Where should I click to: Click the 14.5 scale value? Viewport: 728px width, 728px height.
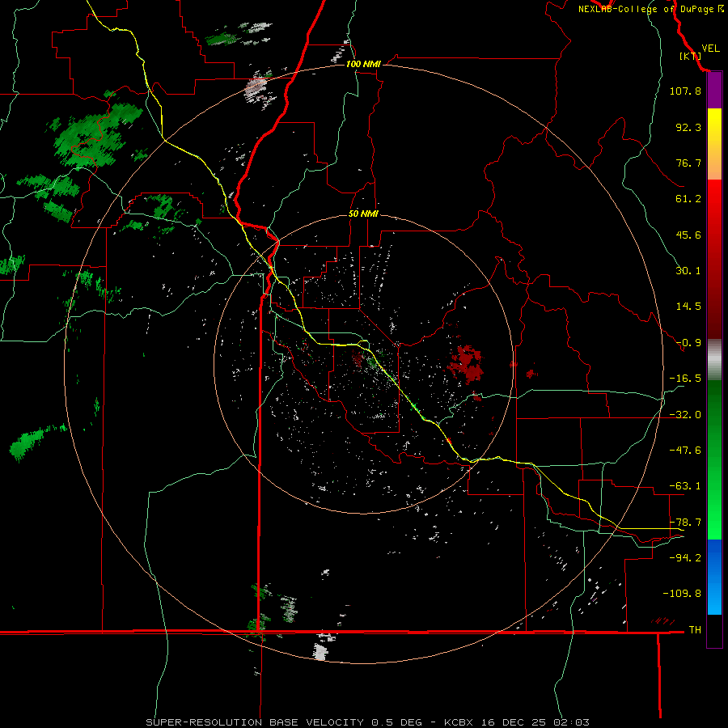[688, 307]
